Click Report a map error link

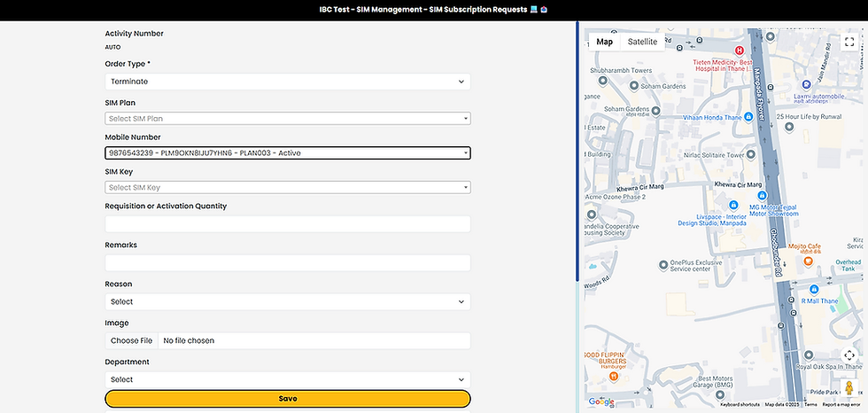coord(841,405)
